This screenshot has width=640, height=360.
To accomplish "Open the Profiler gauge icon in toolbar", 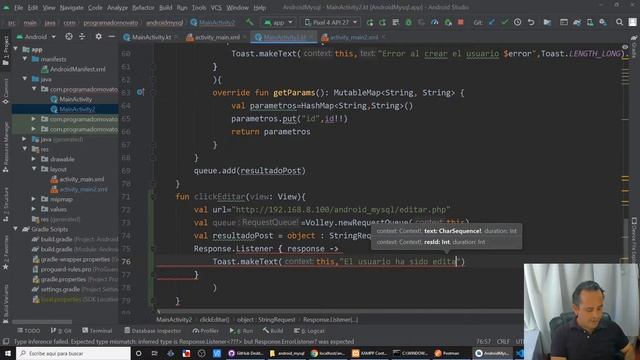I will (435, 22).
